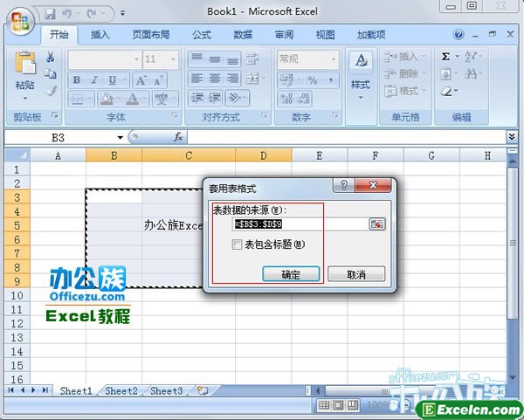This screenshot has height=420, width=524.
Task: Open 删除 cells dropdown in ribbon
Action: click(404, 73)
